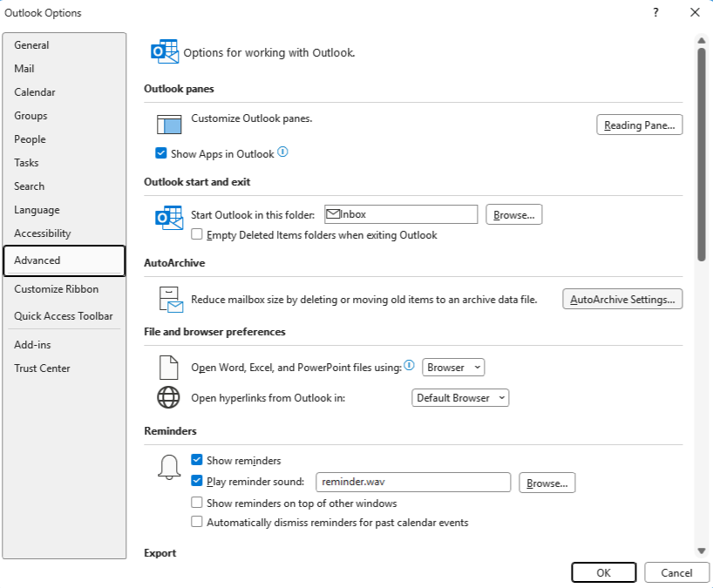Click the reminder.wav sound file field
This screenshot has width=713, height=588.
412,483
